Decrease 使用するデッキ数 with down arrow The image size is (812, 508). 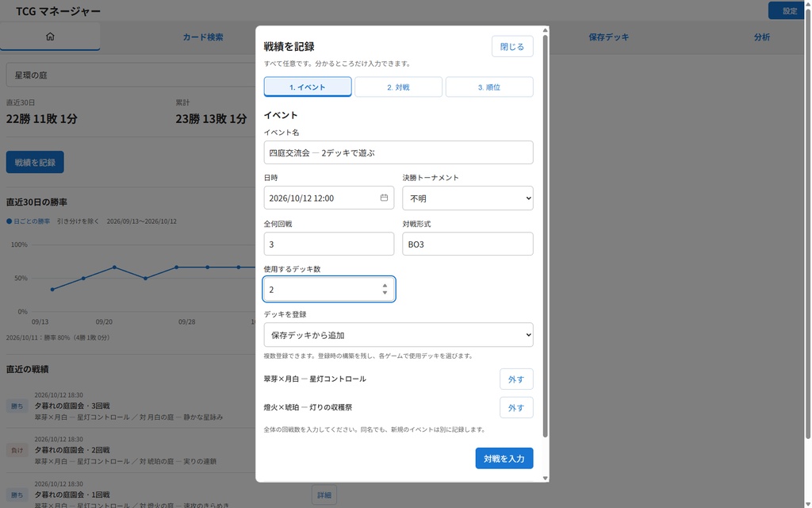(385, 293)
